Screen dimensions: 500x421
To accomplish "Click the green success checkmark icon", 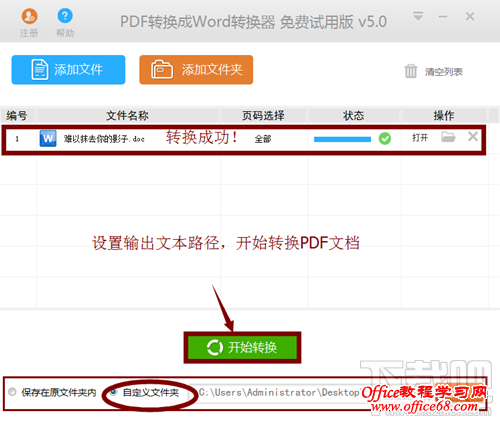I will 385,138.
